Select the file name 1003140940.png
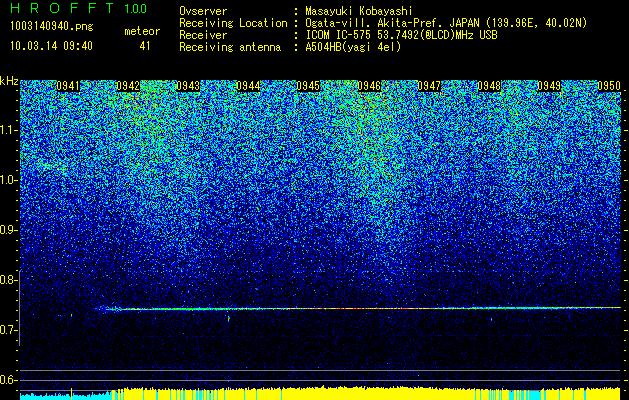Image resolution: width=629 pixels, height=400 pixels. click(x=52, y=26)
